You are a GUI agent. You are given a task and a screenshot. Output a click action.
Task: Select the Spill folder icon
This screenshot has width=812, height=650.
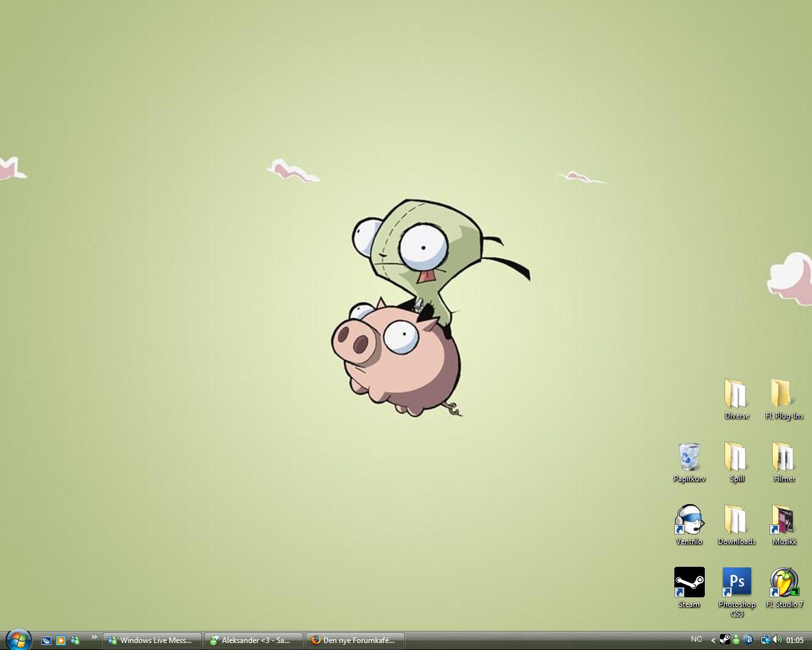coord(737,463)
